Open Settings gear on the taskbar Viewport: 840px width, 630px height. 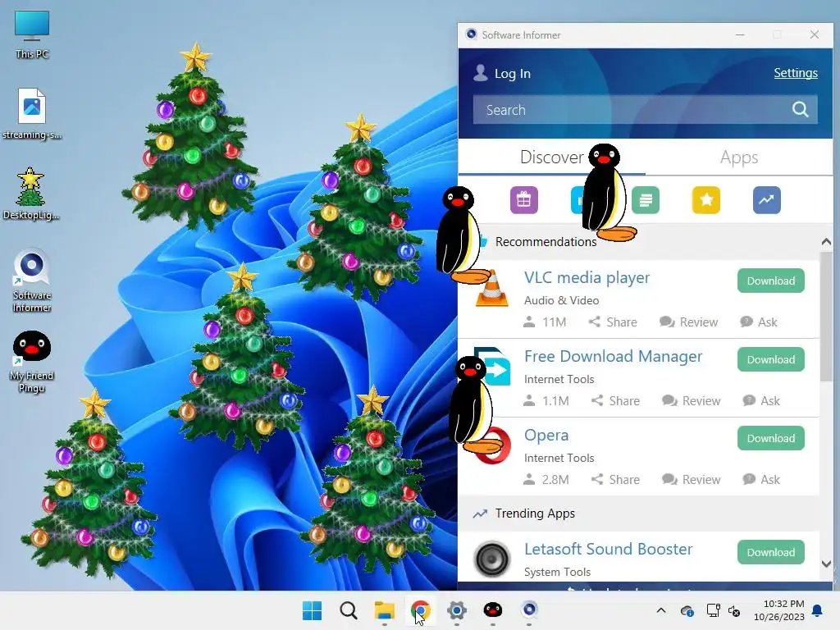click(x=456, y=610)
